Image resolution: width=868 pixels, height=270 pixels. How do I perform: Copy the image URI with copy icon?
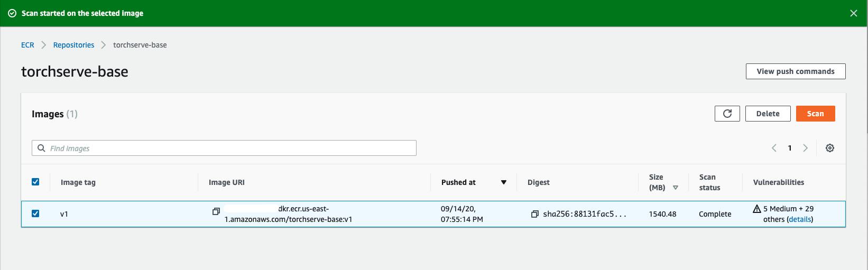point(216,211)
